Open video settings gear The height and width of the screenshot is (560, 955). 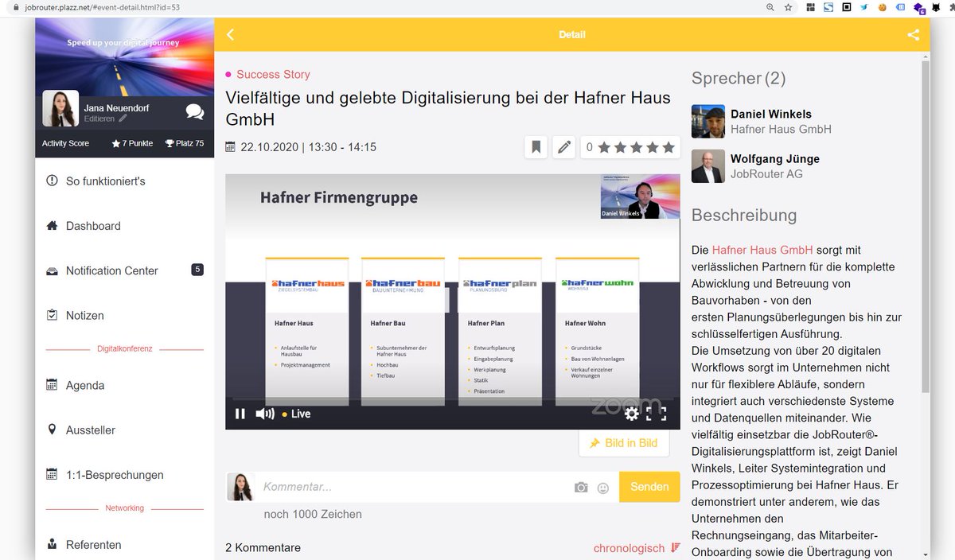point(632,414)
